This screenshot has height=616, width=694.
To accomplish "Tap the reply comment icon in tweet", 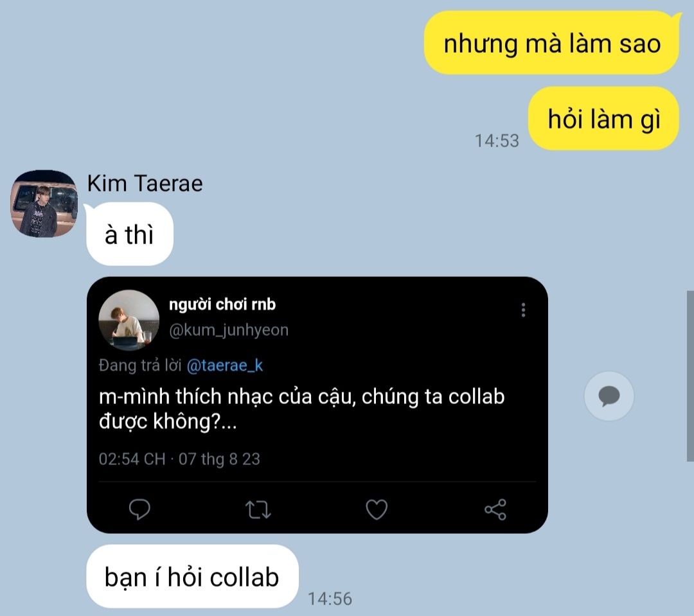I will point(139,509).
